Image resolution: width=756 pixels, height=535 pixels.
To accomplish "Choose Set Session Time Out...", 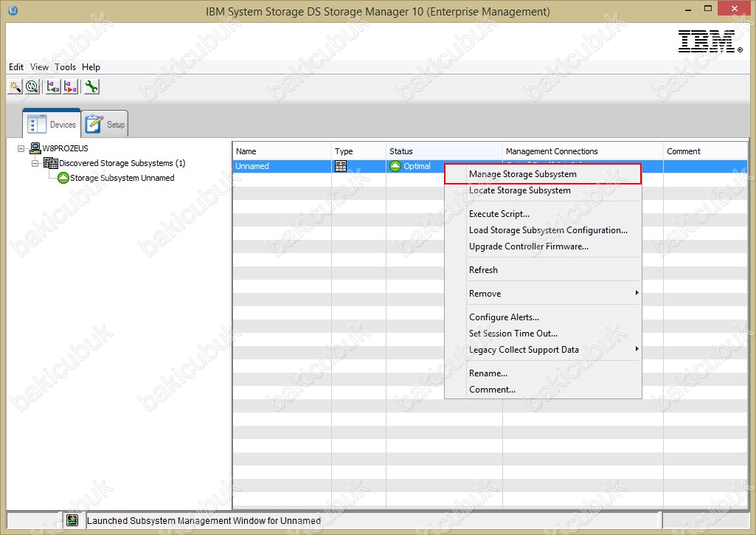I will tap(543, 334).
